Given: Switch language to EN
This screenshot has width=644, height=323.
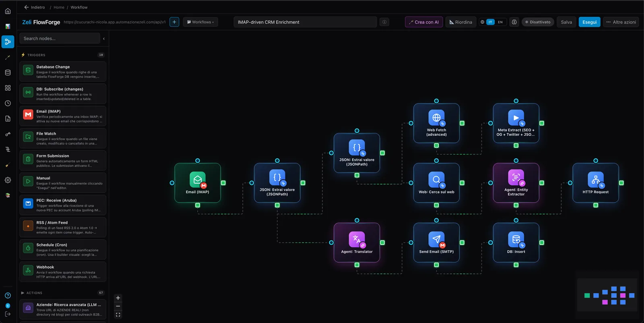Looking at the screenshot, I should pos(500,22).
